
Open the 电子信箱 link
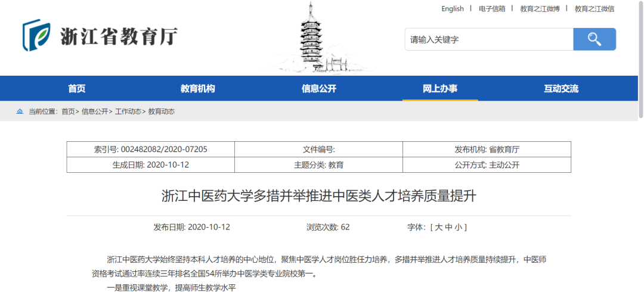coord(491,8)
